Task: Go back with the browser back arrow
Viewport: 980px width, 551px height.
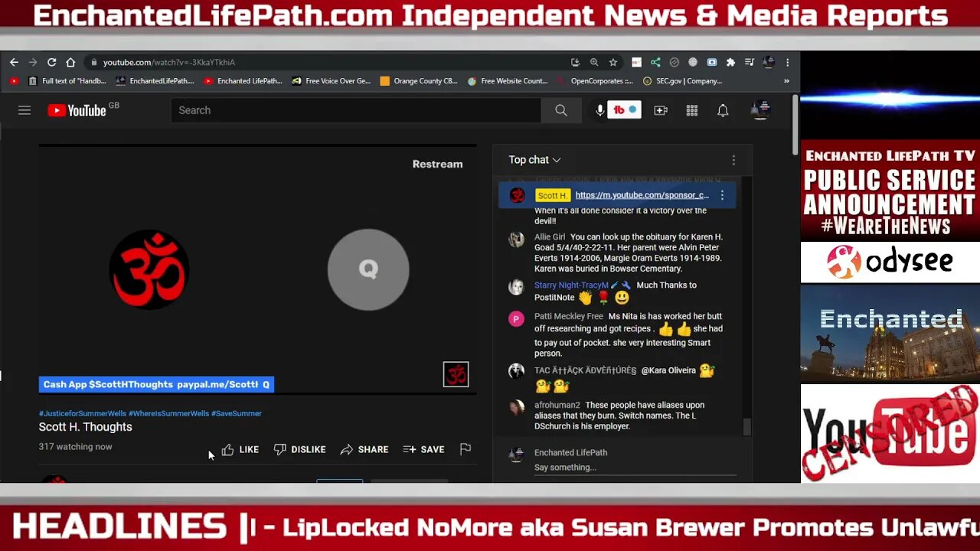Action: point(14,62)
